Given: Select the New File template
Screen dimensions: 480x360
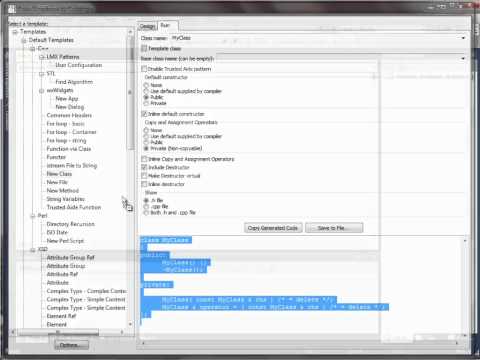Looking at the screenshot, I should [57, 182].
